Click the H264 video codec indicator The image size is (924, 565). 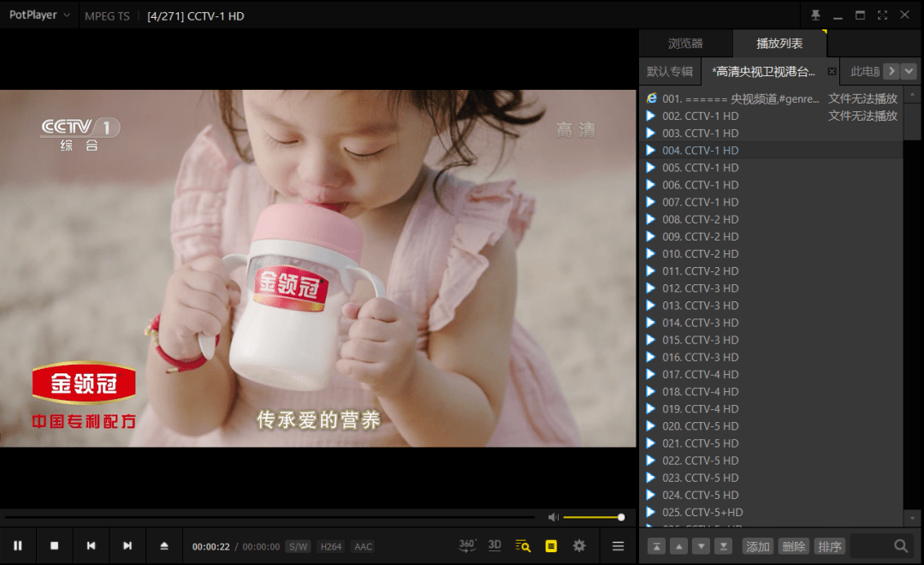coord(330,547)
